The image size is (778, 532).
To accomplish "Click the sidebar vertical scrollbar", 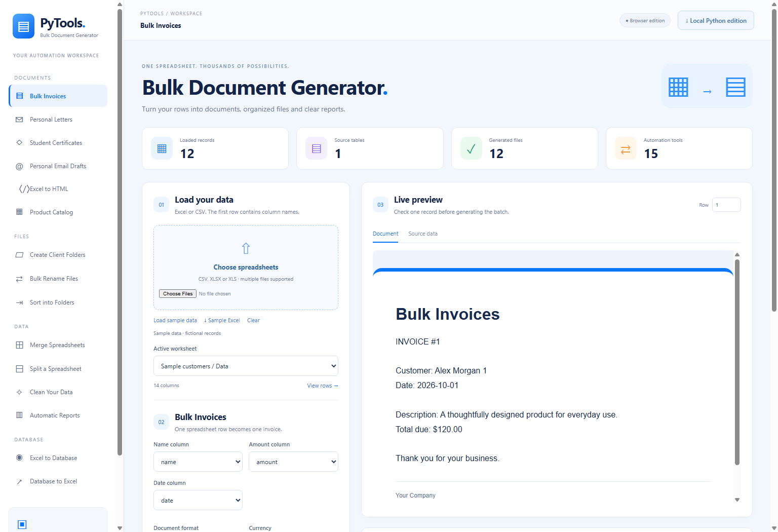I will pyautogui.click(x=120, y=232).
